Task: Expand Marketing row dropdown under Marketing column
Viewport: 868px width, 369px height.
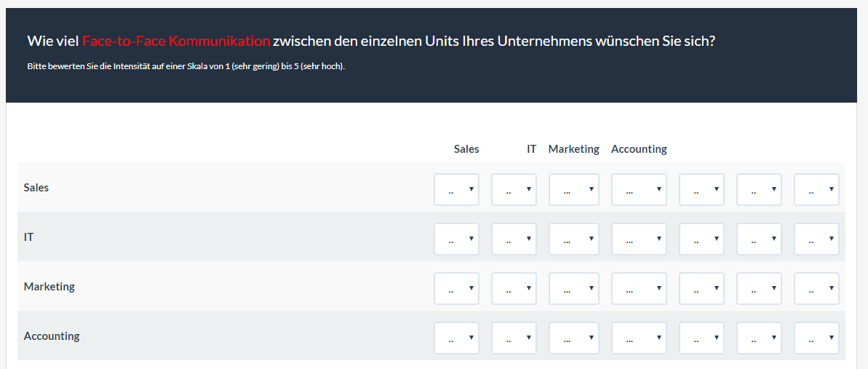Action: tap(573, 288)
